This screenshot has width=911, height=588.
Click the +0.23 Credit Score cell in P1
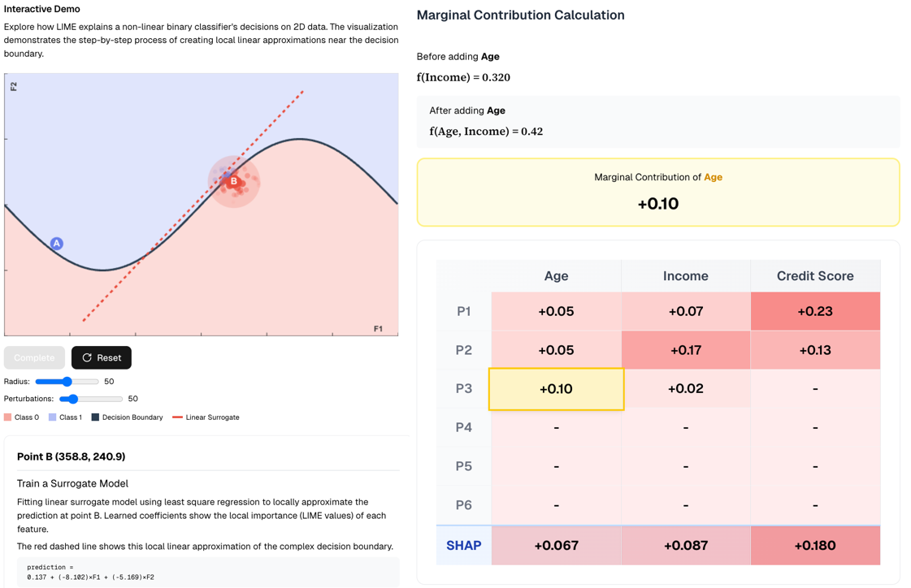[x=815, y=310]
